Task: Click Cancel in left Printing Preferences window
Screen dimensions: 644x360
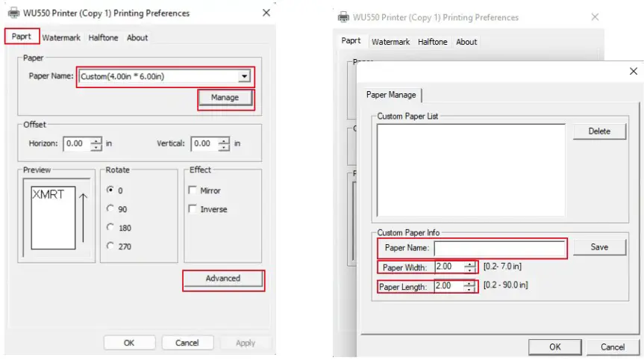Action: point(187,343)
